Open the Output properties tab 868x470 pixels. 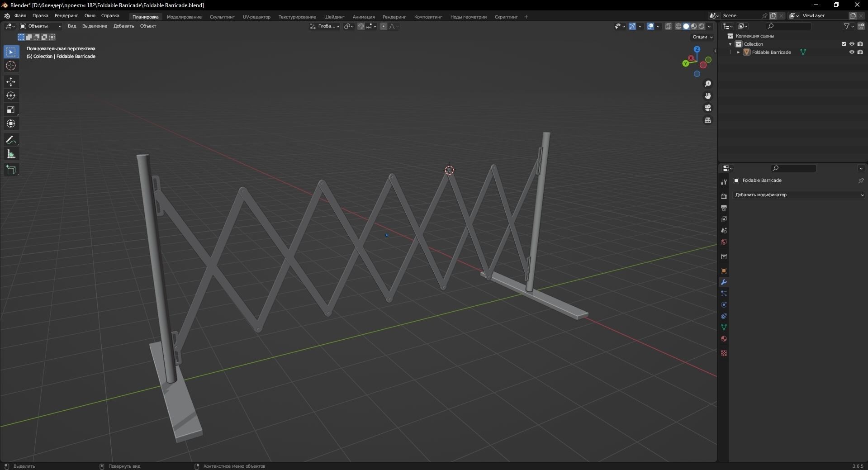click(x=724, y=208)
